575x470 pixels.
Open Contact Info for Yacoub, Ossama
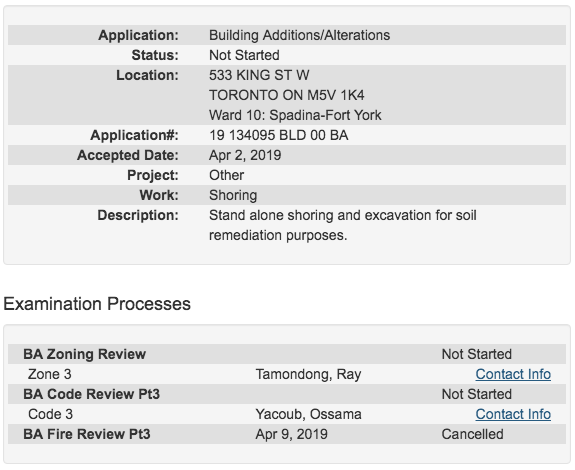tap(513, 414)
